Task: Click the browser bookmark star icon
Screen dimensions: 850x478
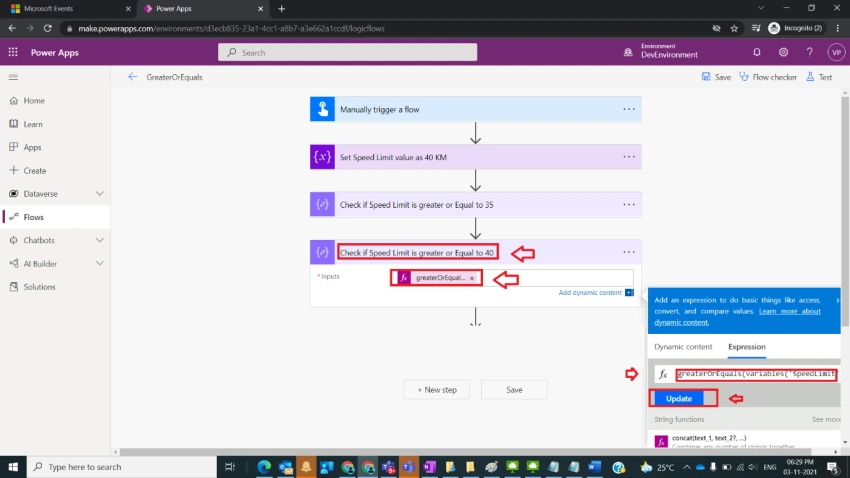Action: (734, 29)
